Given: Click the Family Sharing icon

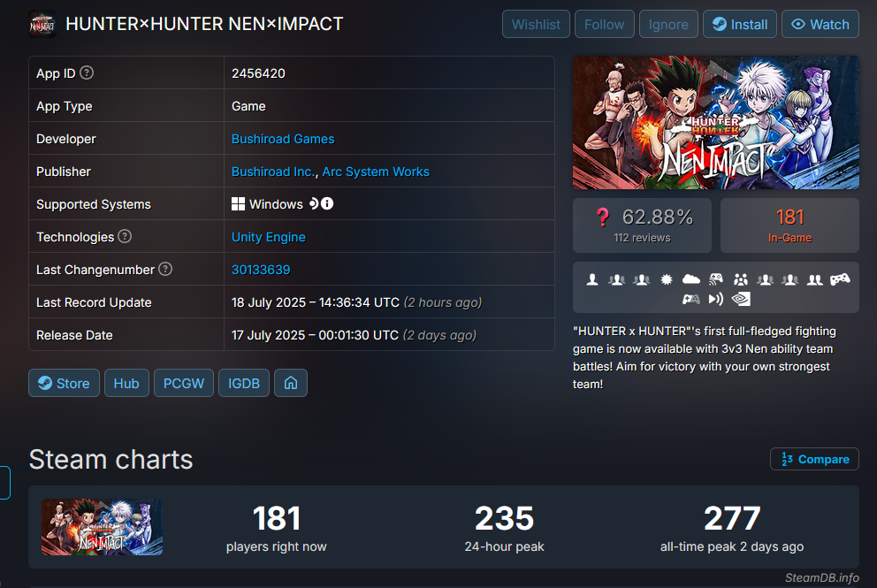Looking at the screenshot, I should pyautogui.click(x=741, y=279).
